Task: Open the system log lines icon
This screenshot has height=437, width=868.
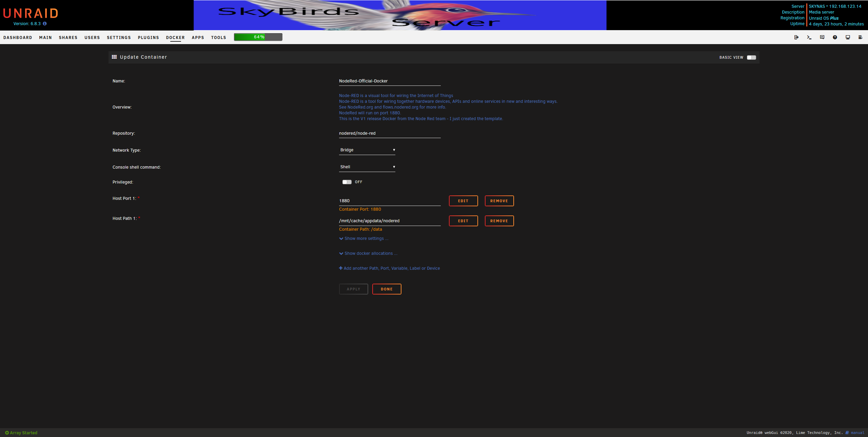Action: 860,37
